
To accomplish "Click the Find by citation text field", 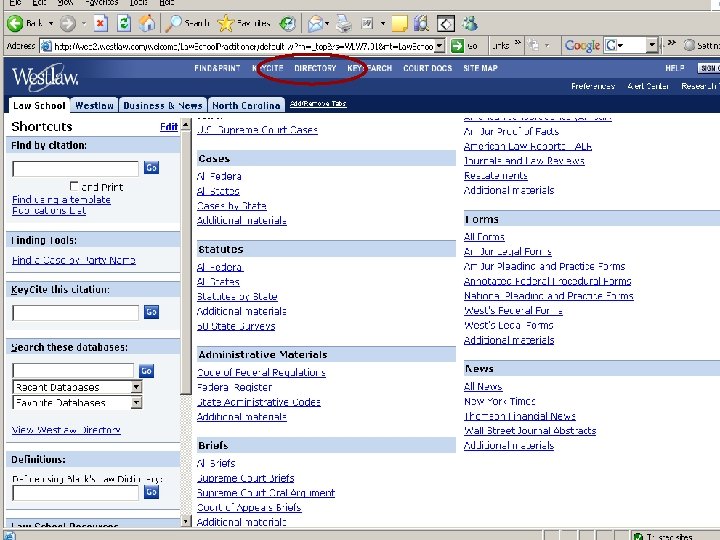I will (75, 169).
